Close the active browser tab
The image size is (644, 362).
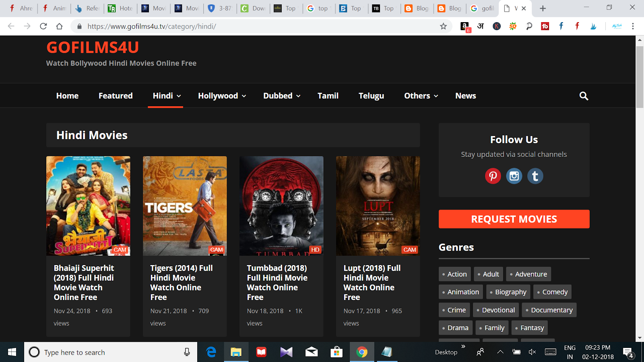(x=524, y=8)
